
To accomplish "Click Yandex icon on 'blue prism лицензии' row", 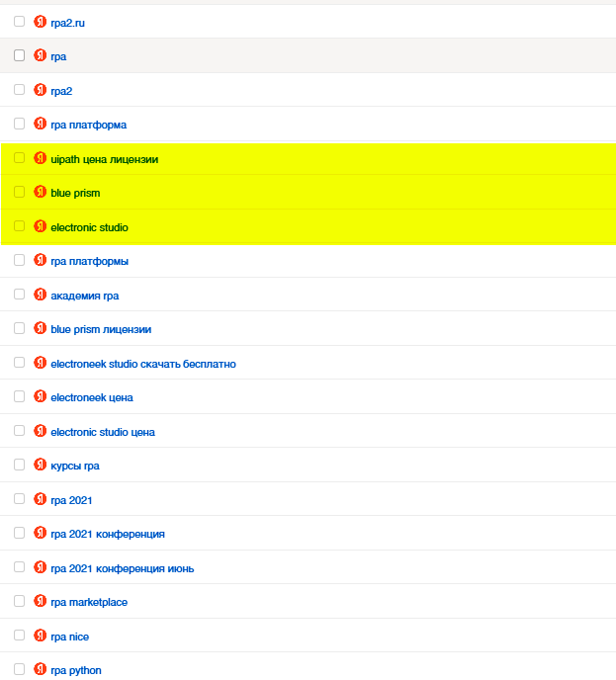I will pos(40,328).
